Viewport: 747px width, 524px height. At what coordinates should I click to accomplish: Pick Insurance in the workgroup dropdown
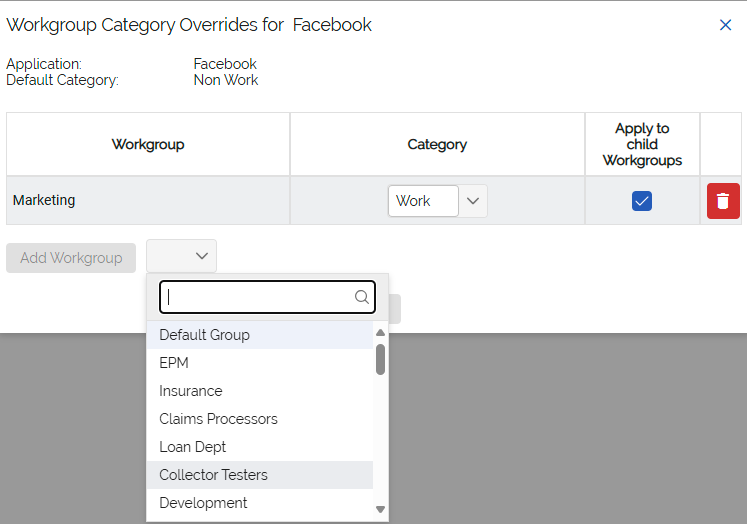tap(191, 391)
